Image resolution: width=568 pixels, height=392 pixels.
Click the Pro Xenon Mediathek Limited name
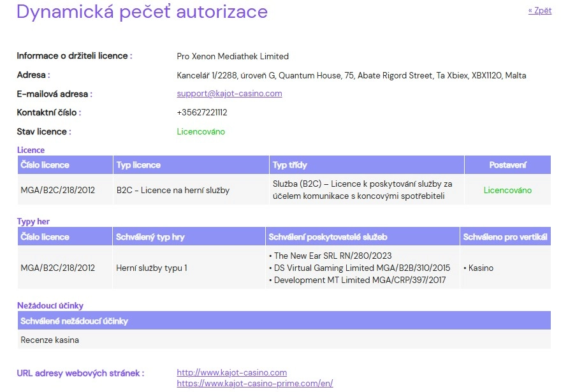[x=233, y=56]
